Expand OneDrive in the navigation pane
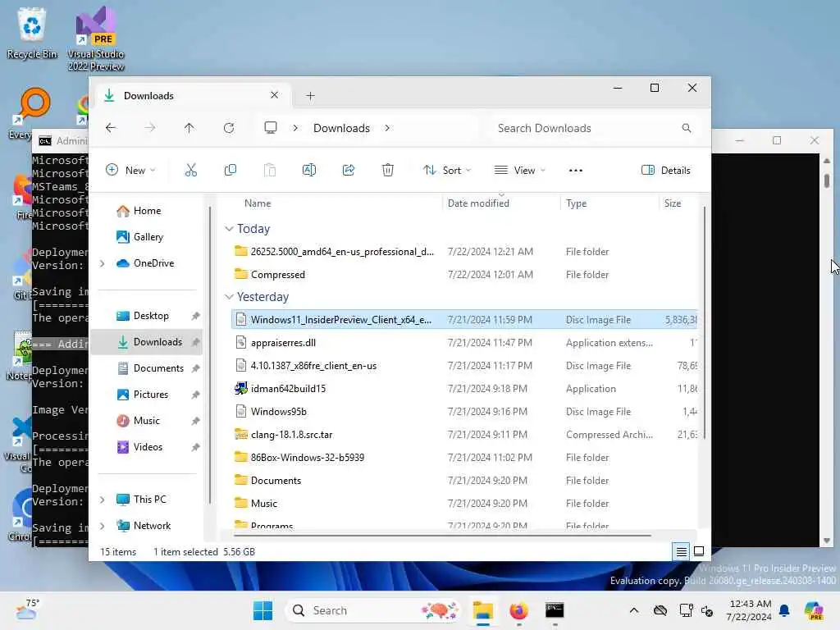This screenshot has height=630, width=840. 103,263
